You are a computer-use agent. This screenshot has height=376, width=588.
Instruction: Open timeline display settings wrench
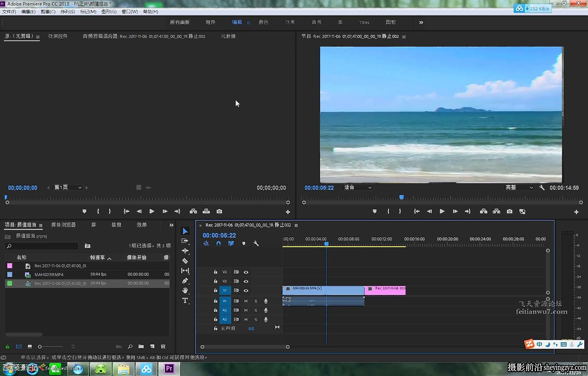(256, 243)
